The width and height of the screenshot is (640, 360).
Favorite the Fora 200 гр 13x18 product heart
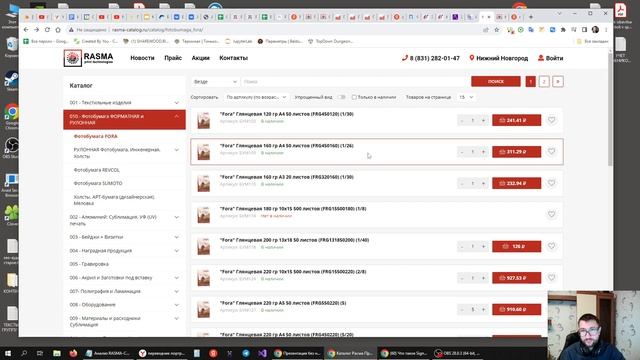point(551,246)
